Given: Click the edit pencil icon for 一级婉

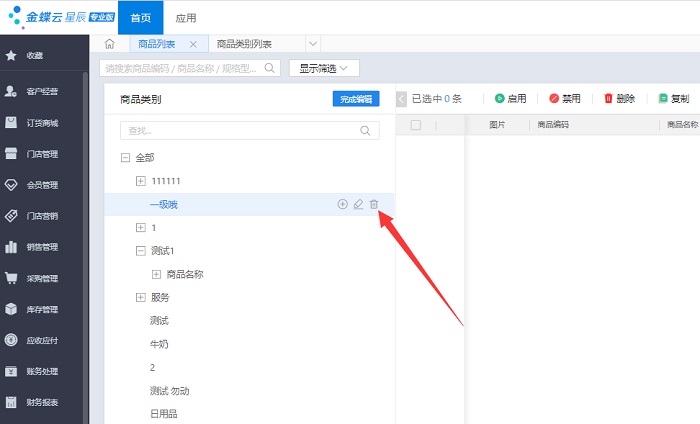Looking at the screenshot, I should (x=358, y=204).
